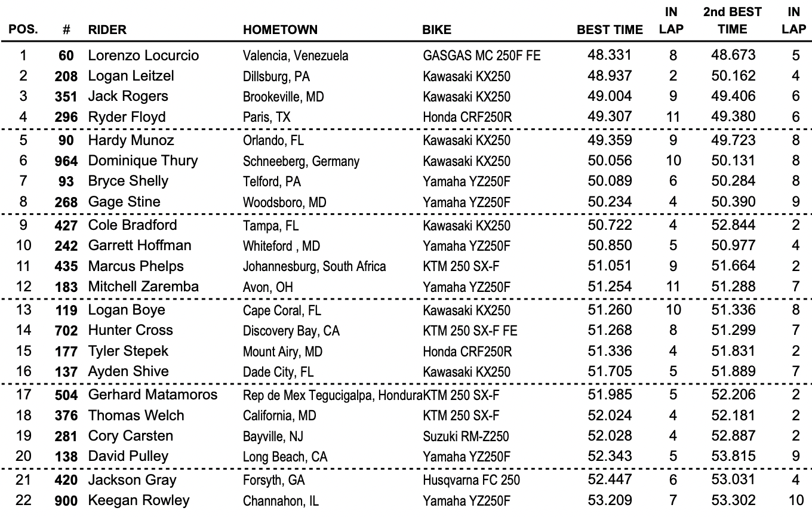The image size is (812, 517).
Task: Click Cory Carsten's Suzuki RM-Z250 bike
Action: [466, 436]
